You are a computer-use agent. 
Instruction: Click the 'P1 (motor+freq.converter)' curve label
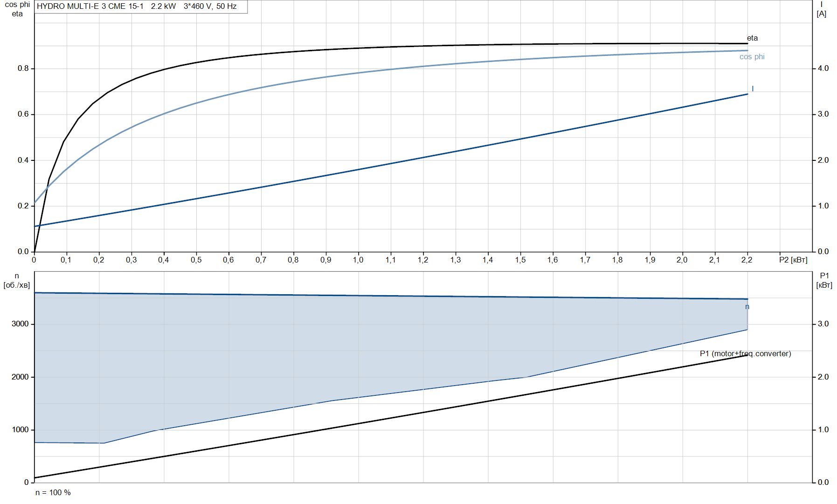pos(745,353)
